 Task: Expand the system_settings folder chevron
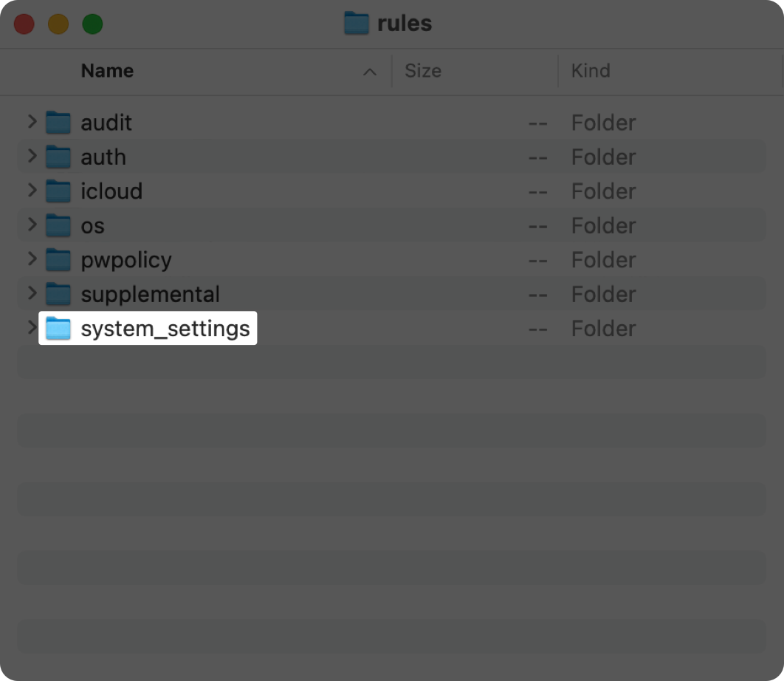[32, 328]
